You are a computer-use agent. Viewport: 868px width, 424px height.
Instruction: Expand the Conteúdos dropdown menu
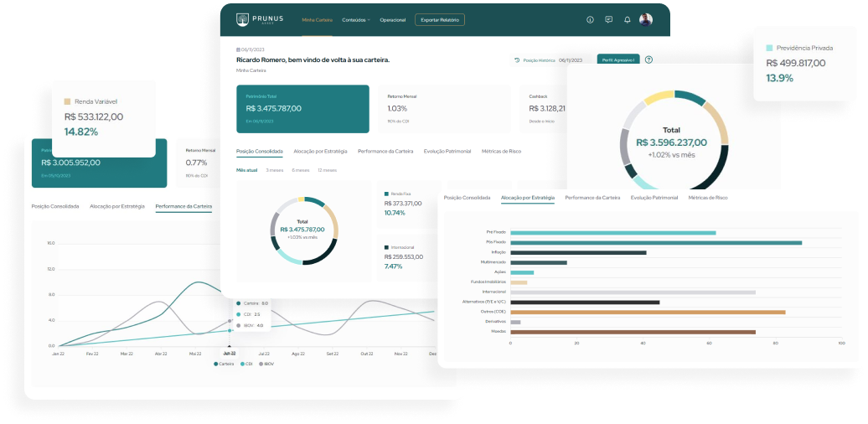pos(355,19)
